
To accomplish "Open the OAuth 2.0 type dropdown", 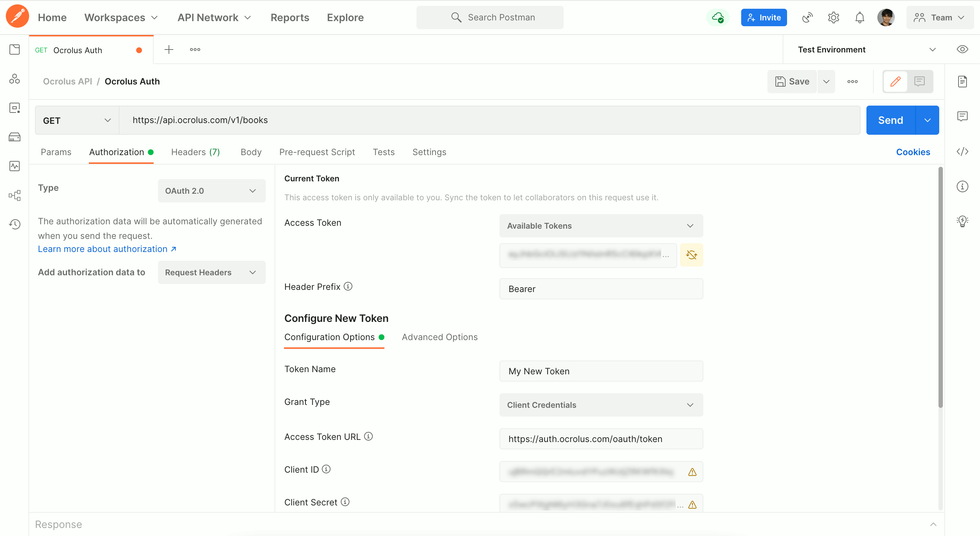I will point(212,191).
